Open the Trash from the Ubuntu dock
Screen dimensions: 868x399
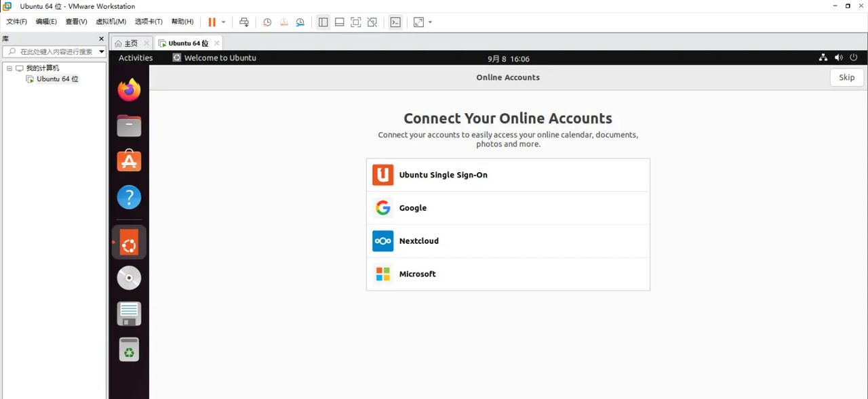pyautogui.click(x=129, y=350)
